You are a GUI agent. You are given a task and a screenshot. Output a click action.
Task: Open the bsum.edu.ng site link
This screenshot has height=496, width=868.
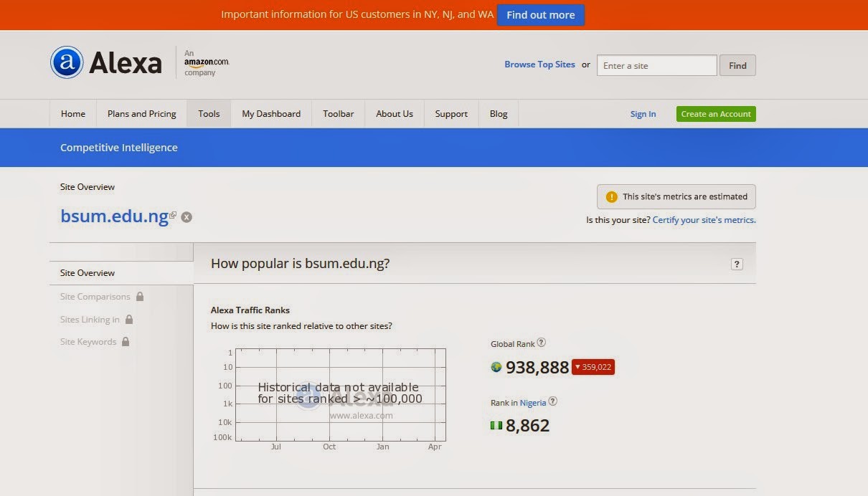(x=114, y=216)
